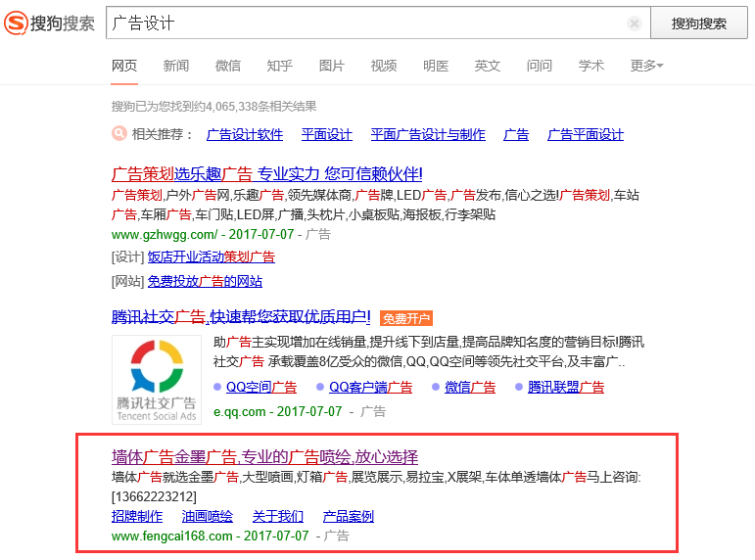Open related search 广告平面设计
This screenshot has width=755, height=560.
(x=586, y=135)
